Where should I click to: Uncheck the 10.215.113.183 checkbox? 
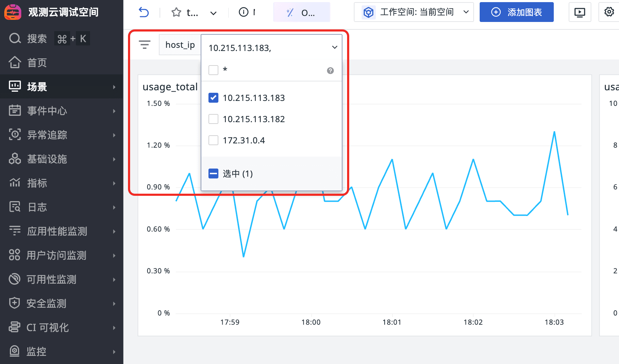[x=213, y=98]
